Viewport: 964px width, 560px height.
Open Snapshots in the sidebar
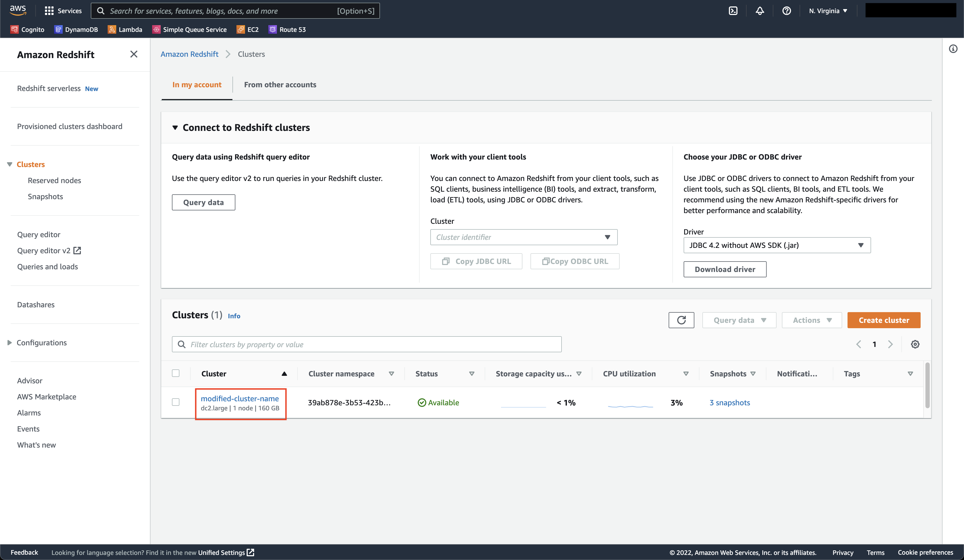[x=45, y=196]
